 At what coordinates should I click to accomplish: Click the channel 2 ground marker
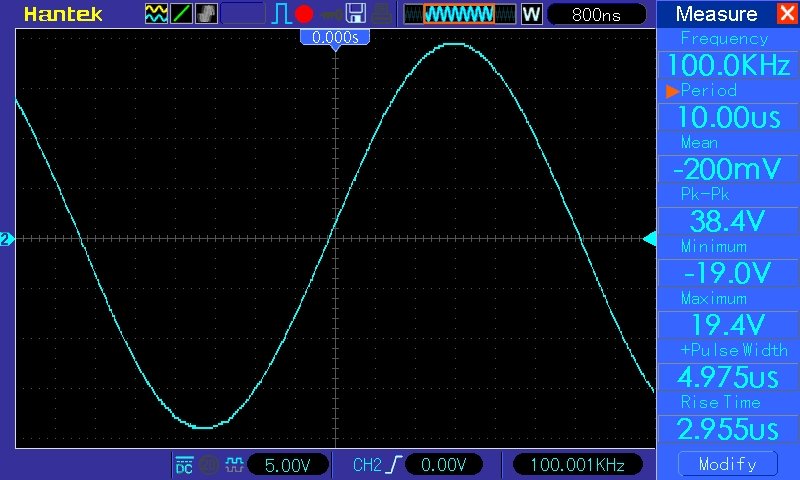7,239
